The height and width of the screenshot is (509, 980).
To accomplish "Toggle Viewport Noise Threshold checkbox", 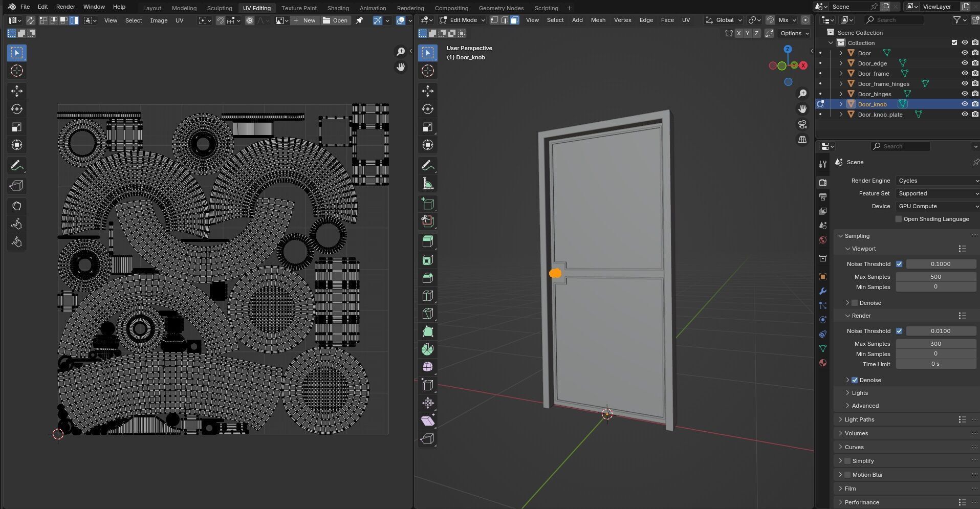I will (899, 264).
